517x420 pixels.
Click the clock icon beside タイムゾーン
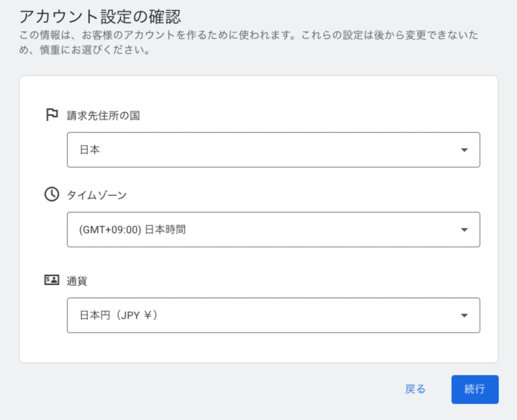click(52, 194)
